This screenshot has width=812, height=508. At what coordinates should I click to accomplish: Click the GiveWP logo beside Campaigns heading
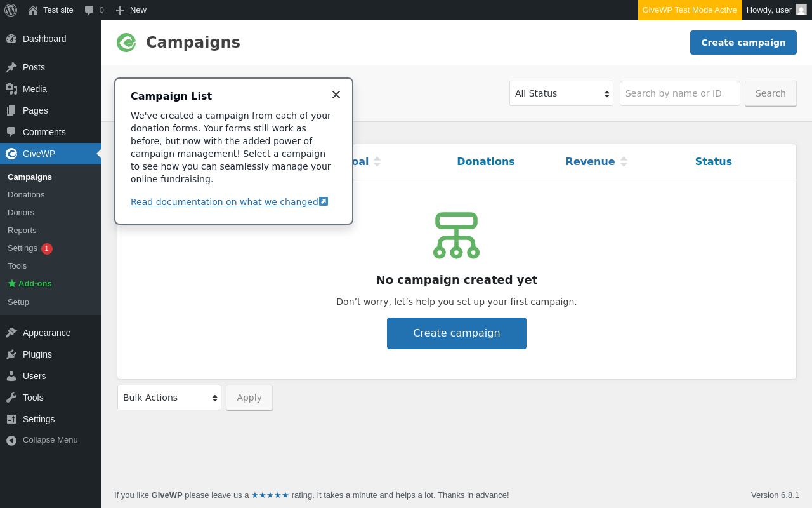pos(126,43)
